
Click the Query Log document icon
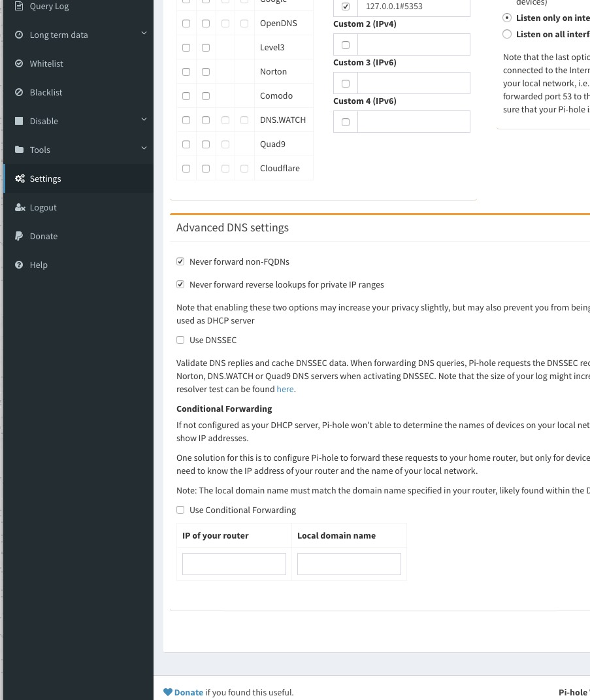tap(19, 6)
